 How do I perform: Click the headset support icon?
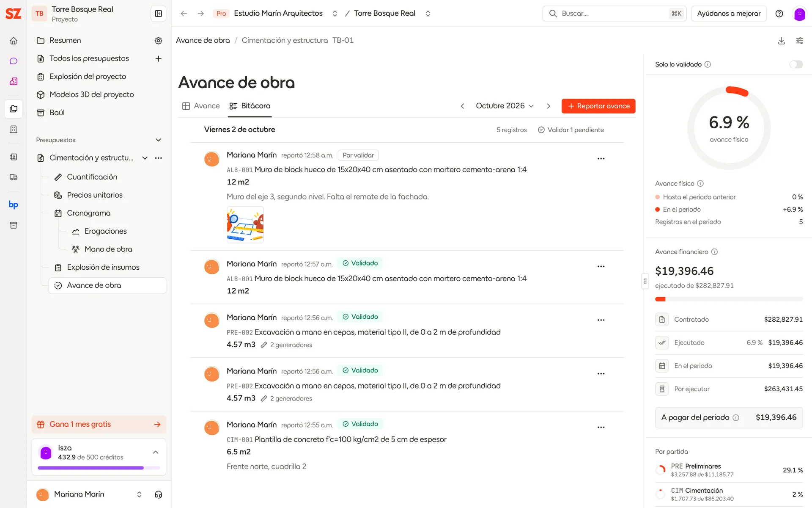point(159,494)
